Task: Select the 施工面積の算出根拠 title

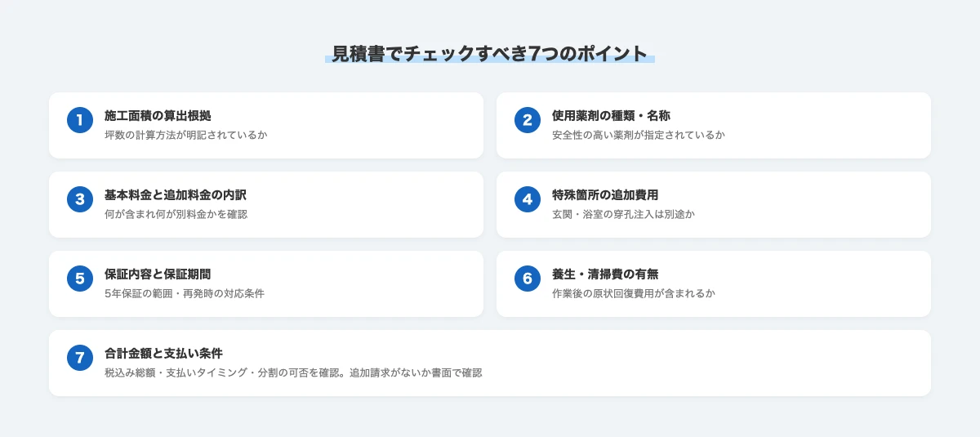Action: pos(158,116)
